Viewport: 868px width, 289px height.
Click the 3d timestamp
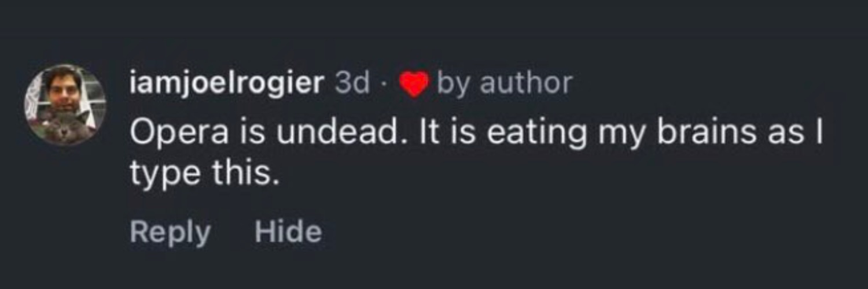click(352, 84)
